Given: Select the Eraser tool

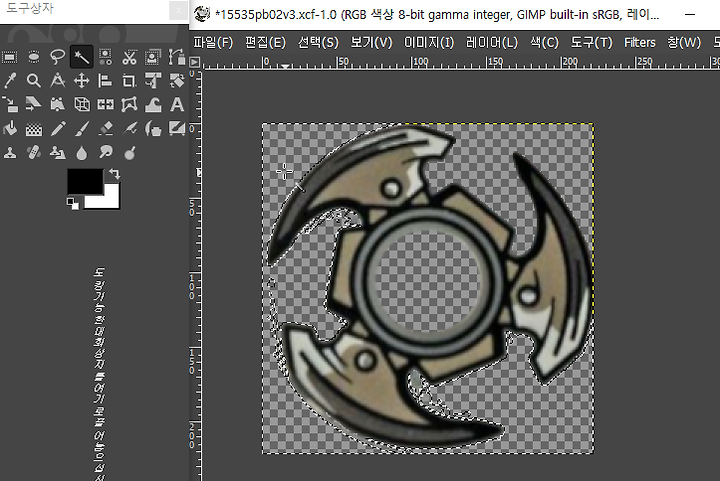Looking at the screenshot, I should point(105,129).
